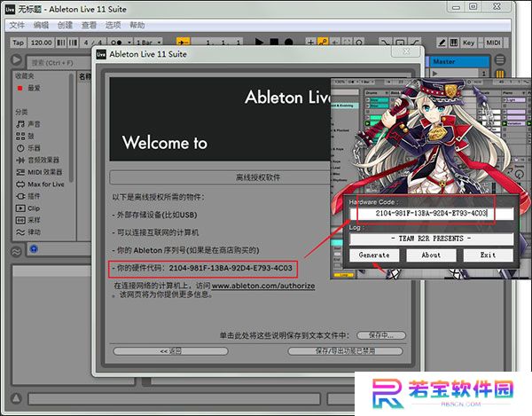The height and width of the screenshot is (416, 532).
Task: Enable Key Map mode
Action: click(468, 43)
